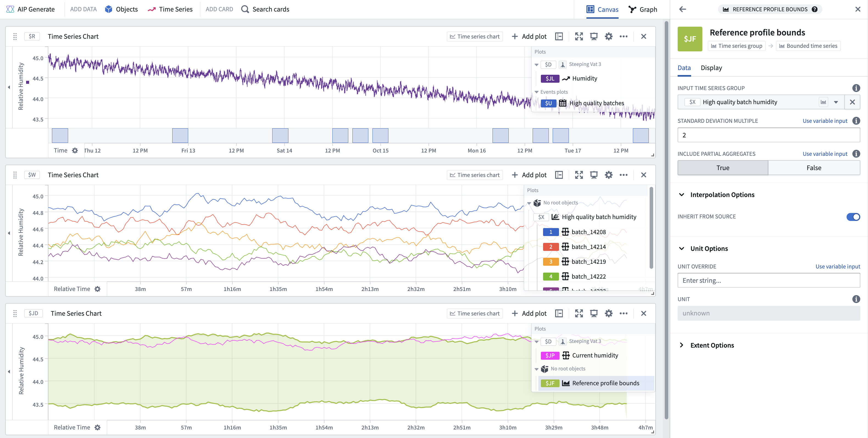The image size is (868, 438).
Task: Open presentation mode icon on $JD chart
Action: [x=593, y=314]
